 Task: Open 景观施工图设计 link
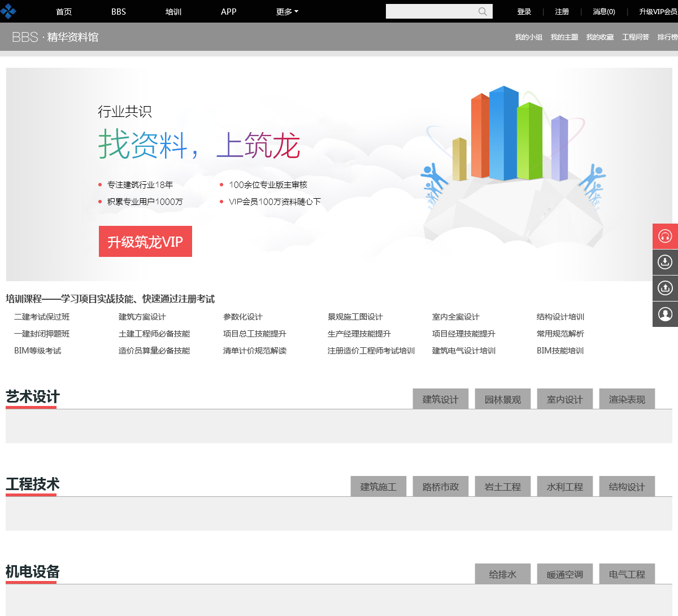(355, 317)
